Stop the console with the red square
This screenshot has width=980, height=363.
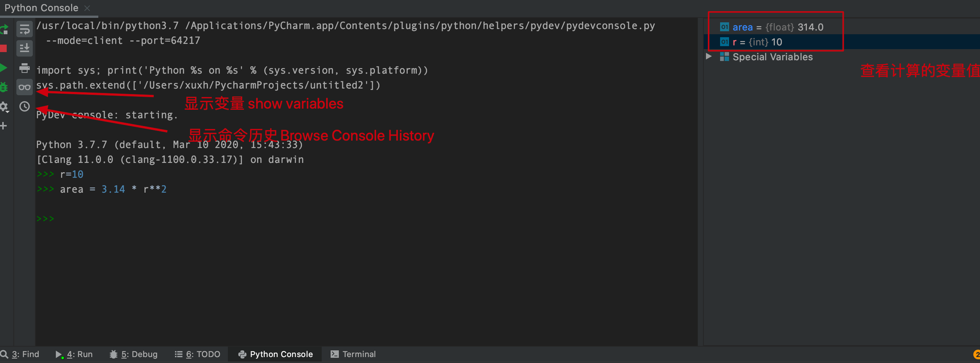pos(3,48)
